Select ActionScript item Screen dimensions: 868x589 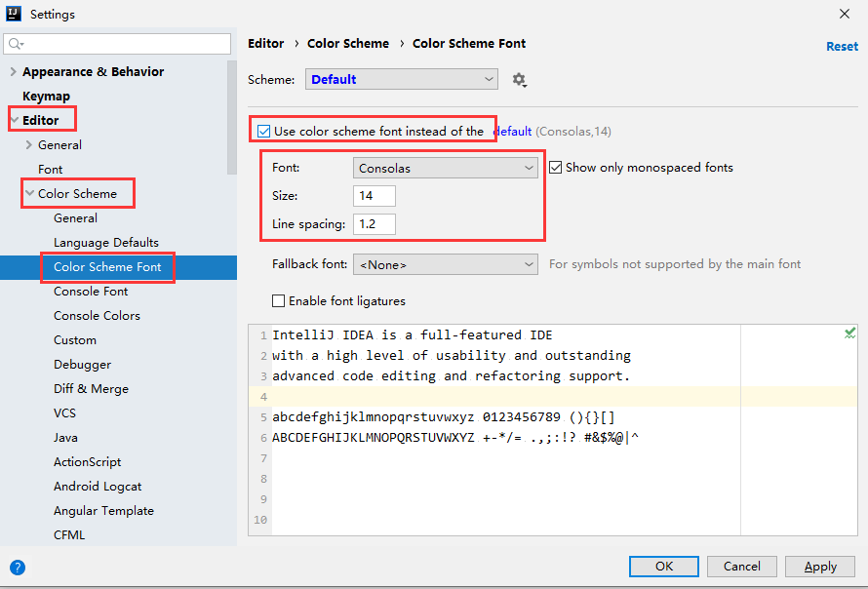tap(87, 461)
